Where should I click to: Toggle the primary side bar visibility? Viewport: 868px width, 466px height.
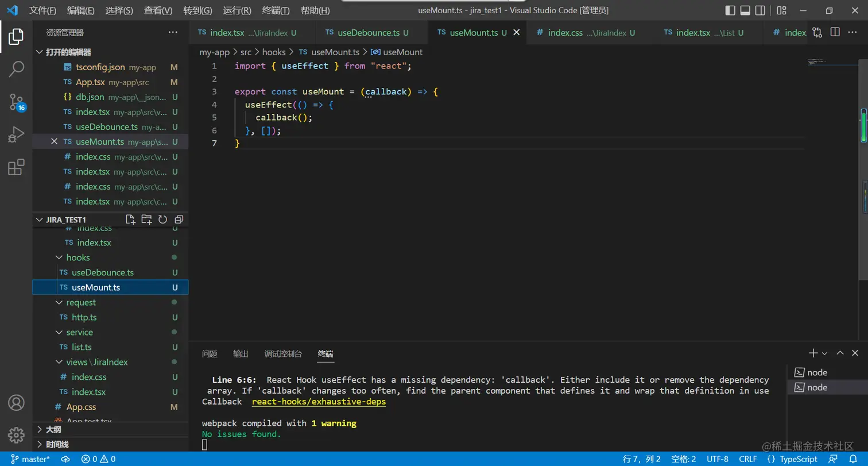pyautogui.click(x=730, y=10)
